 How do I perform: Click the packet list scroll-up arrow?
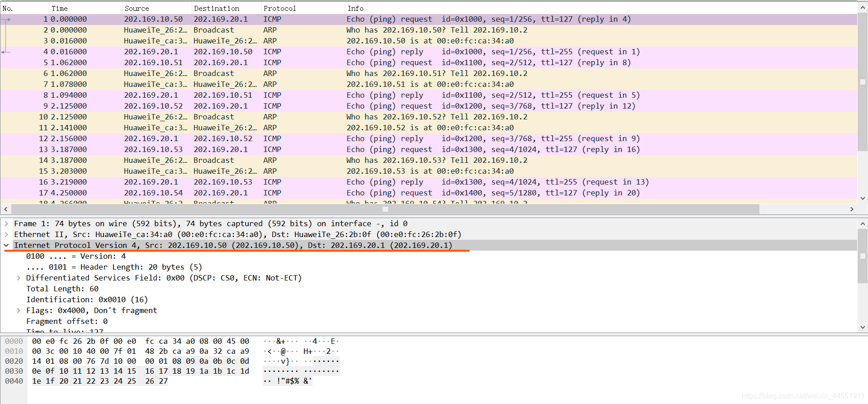(863, 8)
